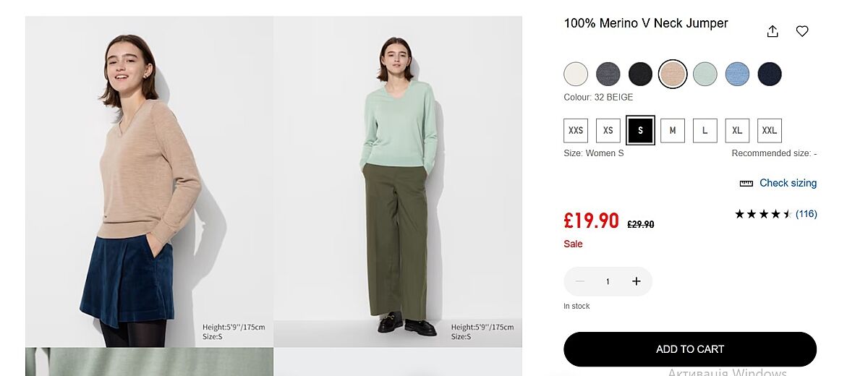Select size XL

(737, 131)
